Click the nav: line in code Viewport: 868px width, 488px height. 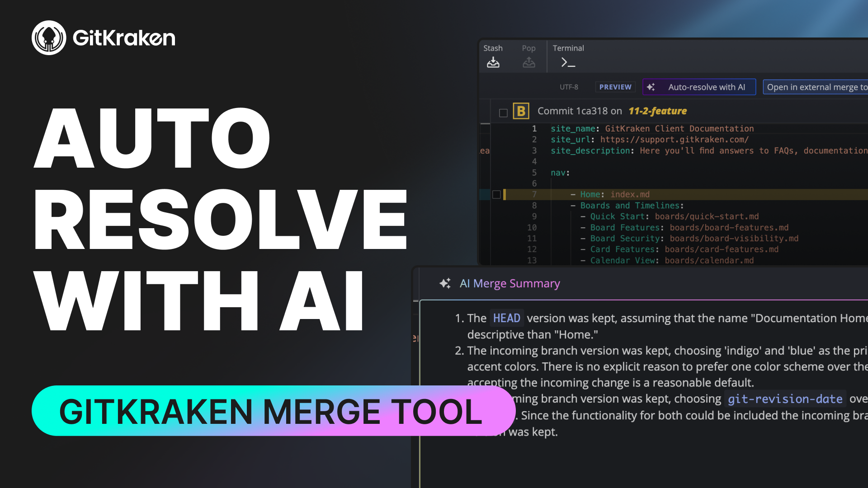(x=560, y=173)
